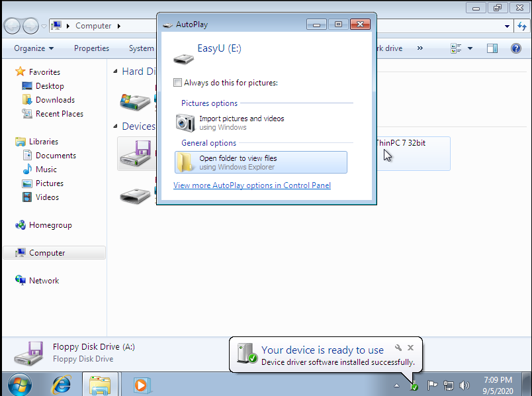Collapse the Devices group
Viewport: 532px width, 396px height.
click(x=115, y=126)
